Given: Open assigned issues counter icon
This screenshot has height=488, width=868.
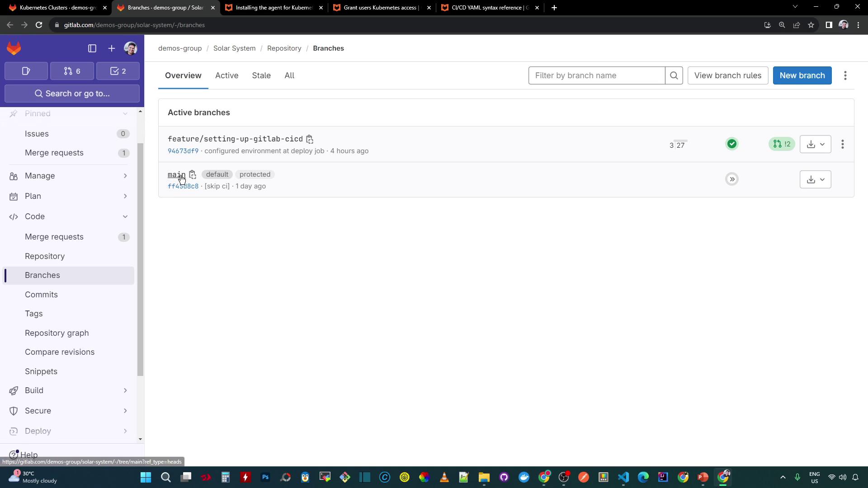Looking at the screenshot, I should (26, 71).
